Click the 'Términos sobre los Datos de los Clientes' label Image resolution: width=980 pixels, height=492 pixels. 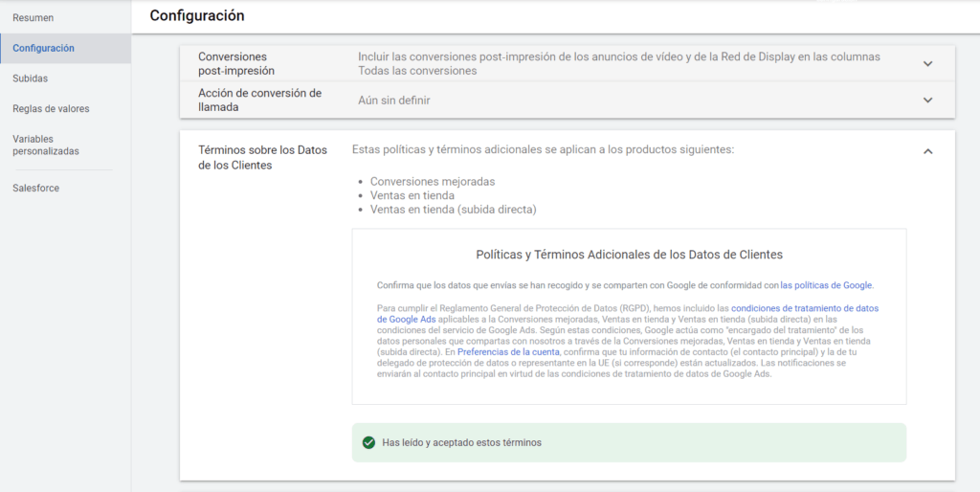tap(262, 158)
